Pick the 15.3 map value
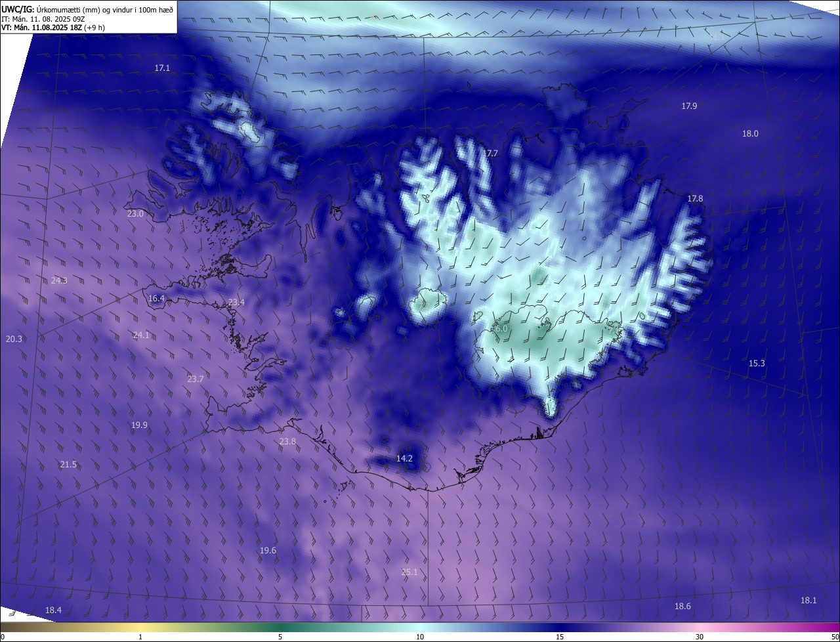 click(757, 364)
